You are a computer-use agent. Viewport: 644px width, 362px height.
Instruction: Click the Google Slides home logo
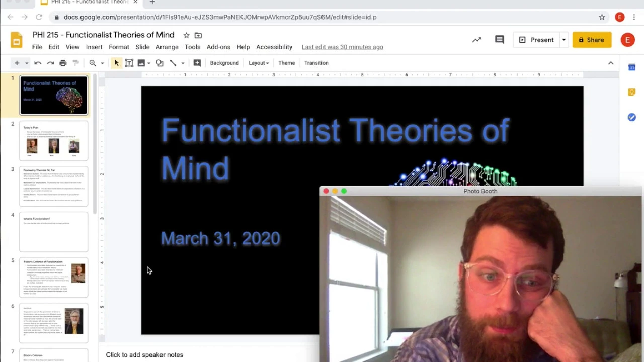click(x=16, y=40)
